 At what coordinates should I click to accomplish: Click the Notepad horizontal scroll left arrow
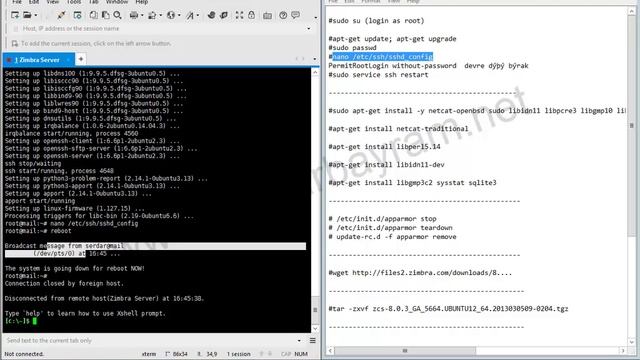point(330,351)
